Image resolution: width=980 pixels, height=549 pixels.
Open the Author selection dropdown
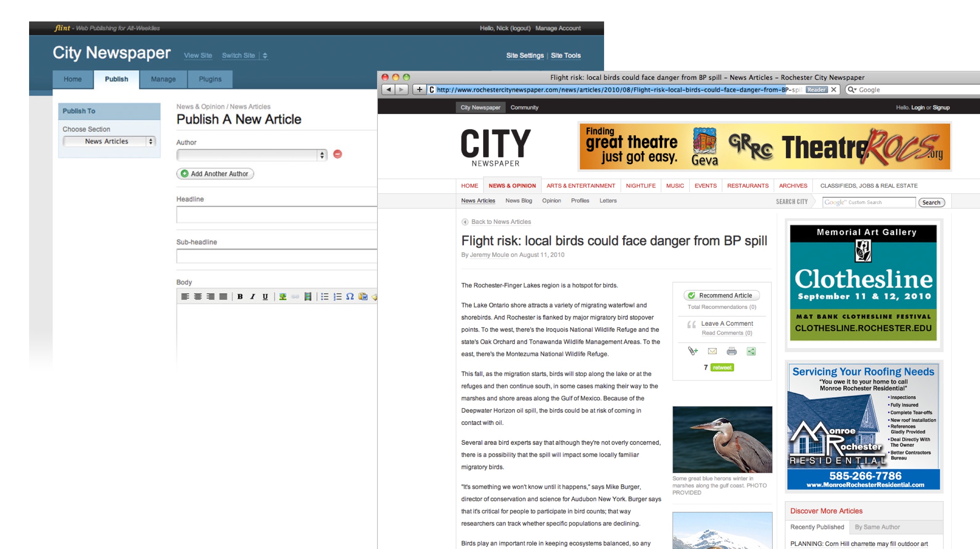pos(252,155)
